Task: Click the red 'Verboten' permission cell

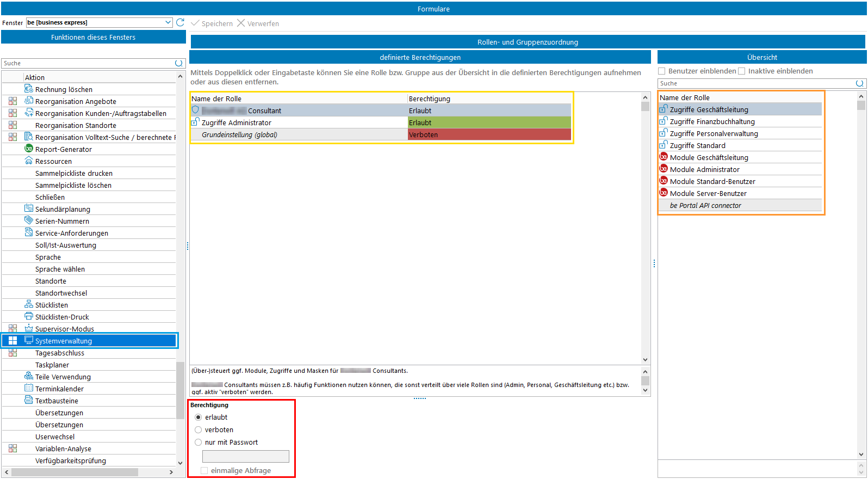Action: [489, 134]
